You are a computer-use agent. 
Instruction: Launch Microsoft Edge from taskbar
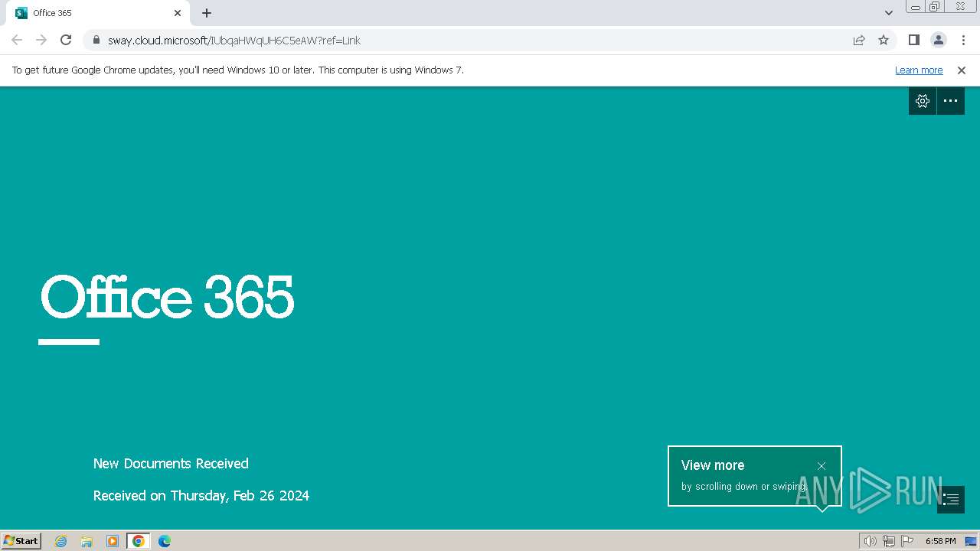[x=165, y=541]
